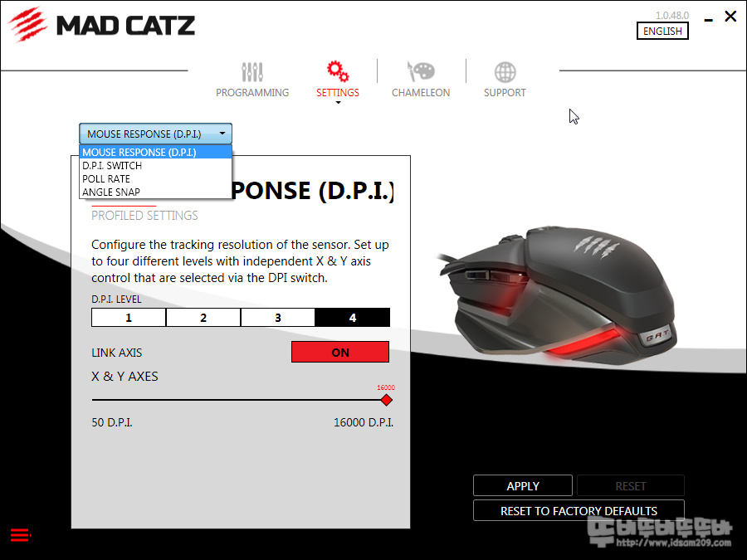
Task: Switch to the PROGRAMMING tab label
Action: coord(252,92)
